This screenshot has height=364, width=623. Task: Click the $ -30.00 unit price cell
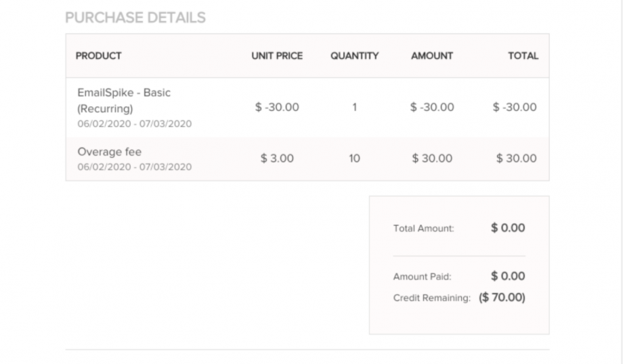(x=277, y=108)
